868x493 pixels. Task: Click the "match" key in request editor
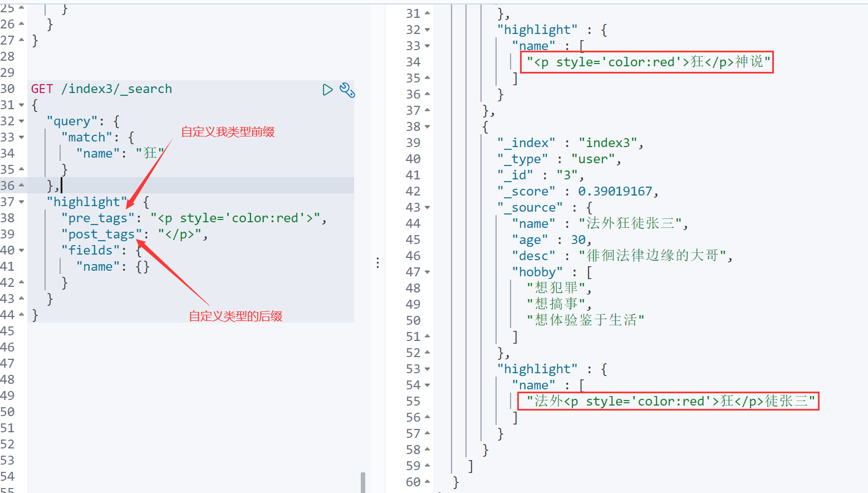[87, 138]
